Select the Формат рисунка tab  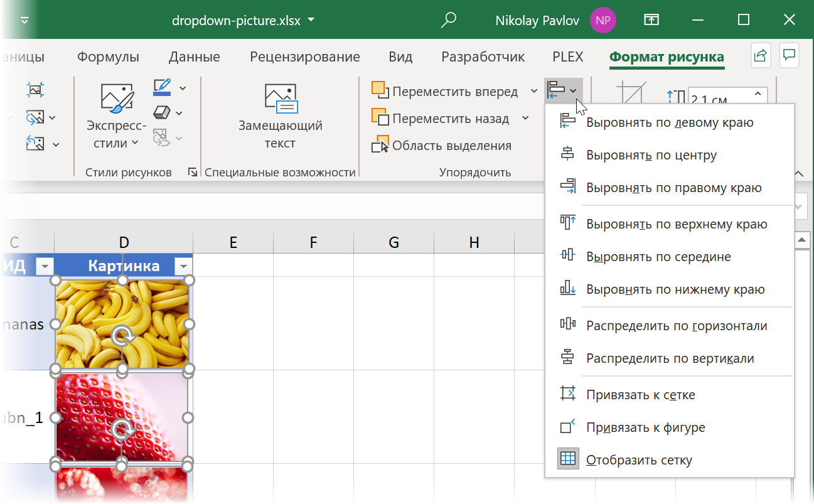(667, 57)
